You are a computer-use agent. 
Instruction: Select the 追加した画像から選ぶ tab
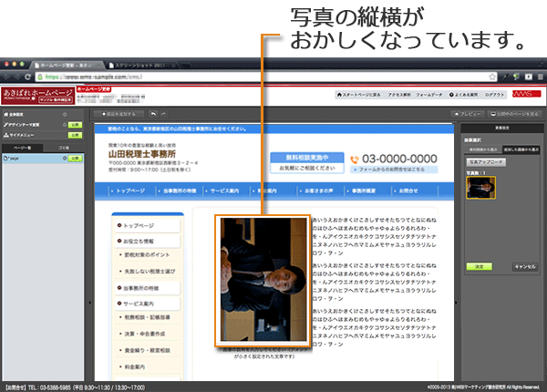[x=521, y=147]
